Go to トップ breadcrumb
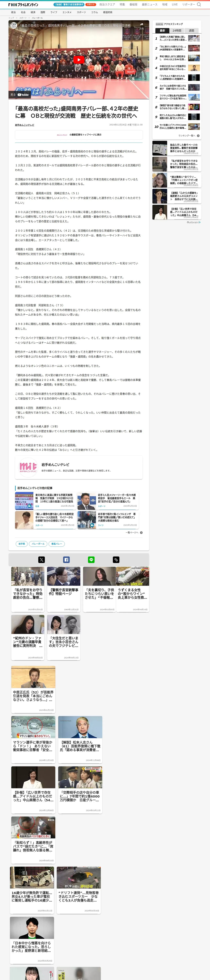The width and height of the screenshot is (210, 980). [11, 18]
